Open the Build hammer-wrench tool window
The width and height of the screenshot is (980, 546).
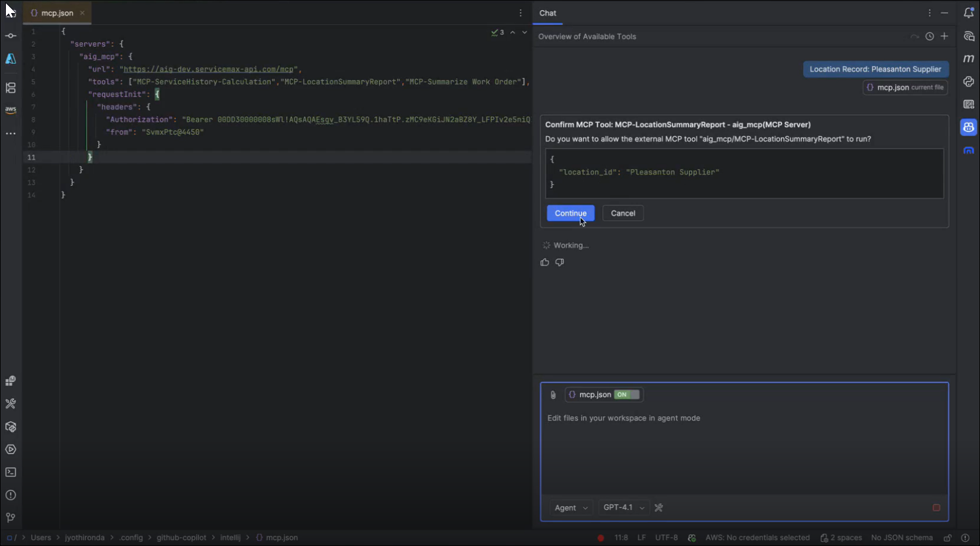click(11, 403)
